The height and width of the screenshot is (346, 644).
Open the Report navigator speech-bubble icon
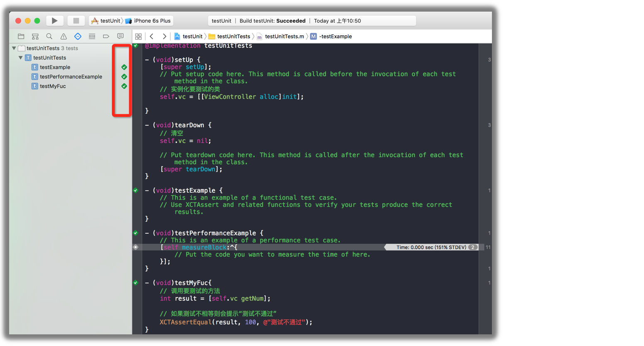pos(120,37)
